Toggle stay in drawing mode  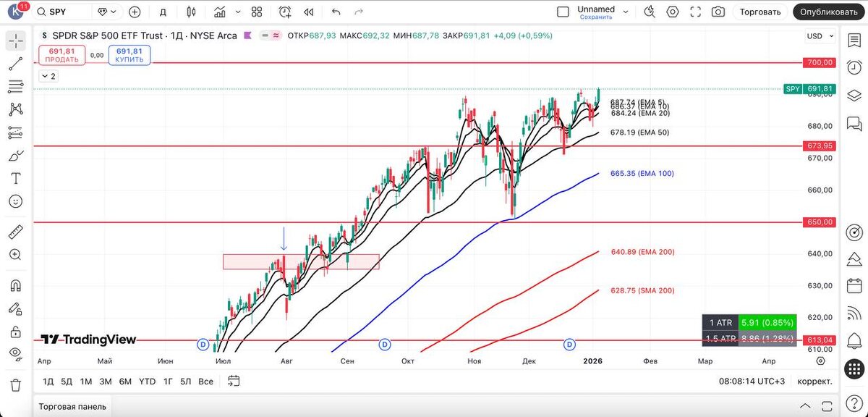tap(16, 308)
